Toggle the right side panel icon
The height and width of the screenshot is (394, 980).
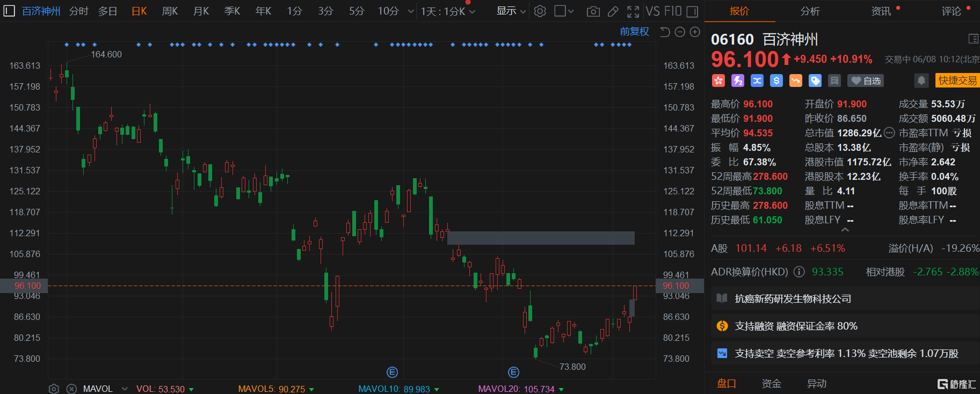(693, 11)
